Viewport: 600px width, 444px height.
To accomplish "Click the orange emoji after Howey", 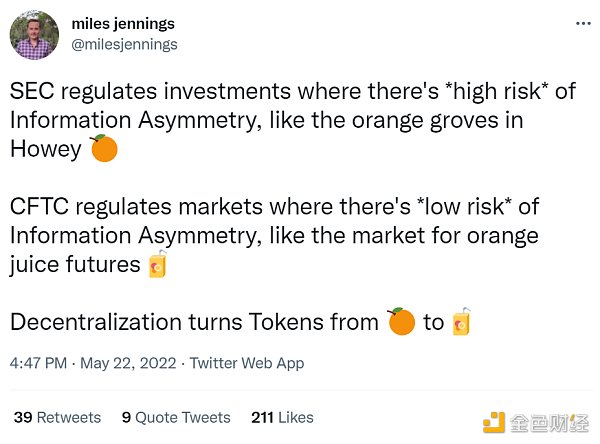I will click(104, 148).
